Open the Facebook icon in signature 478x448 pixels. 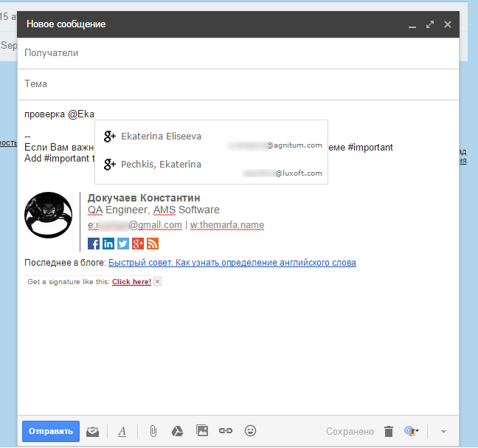94,244
